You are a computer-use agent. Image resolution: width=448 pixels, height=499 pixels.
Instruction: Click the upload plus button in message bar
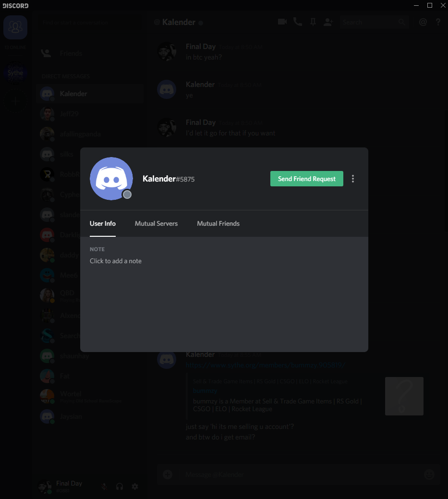(x=168, y=475)
